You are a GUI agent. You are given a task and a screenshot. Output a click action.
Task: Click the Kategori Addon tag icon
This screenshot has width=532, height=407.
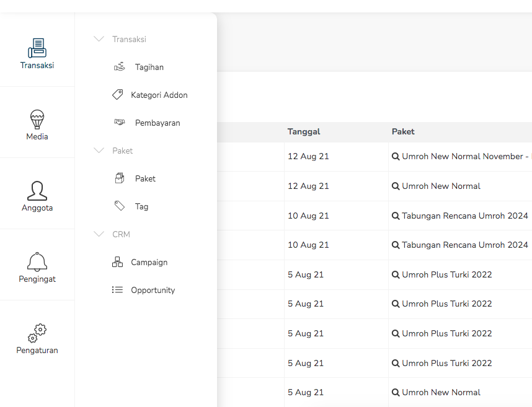(x=117, y=95)
